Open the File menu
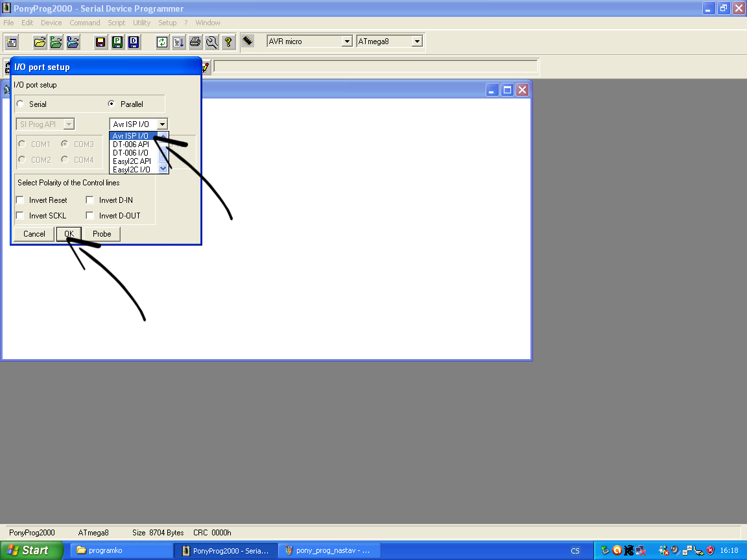Screen dimensions: 747x560 point(8,23)
